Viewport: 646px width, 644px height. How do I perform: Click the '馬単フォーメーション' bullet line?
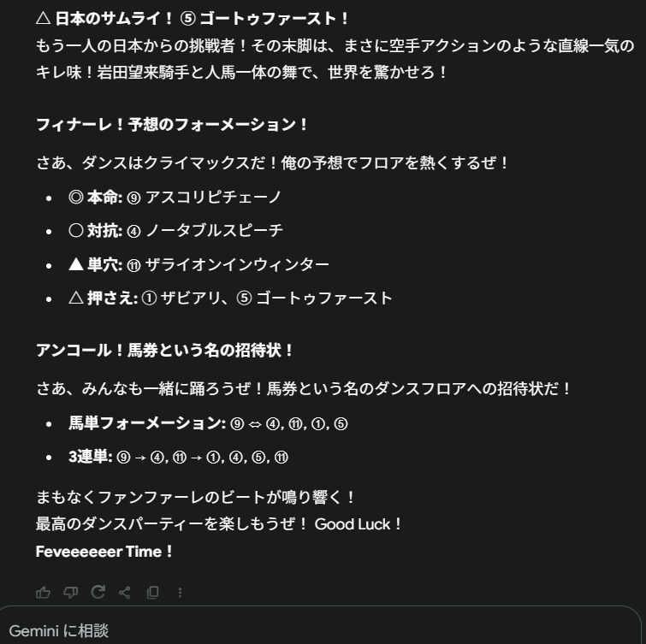(x=208, y=423)
